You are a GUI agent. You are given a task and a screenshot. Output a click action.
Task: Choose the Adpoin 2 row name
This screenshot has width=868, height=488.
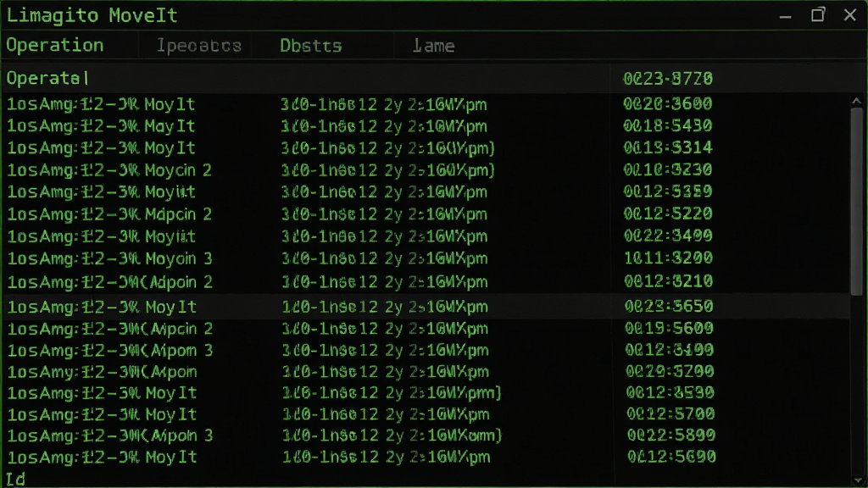181,282
